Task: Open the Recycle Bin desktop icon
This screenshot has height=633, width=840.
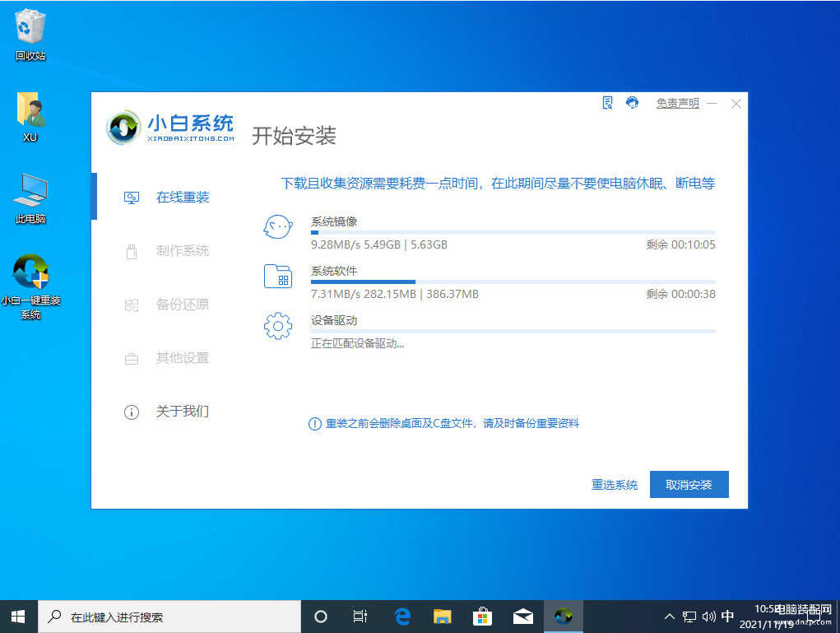Action: pos(30,35)
